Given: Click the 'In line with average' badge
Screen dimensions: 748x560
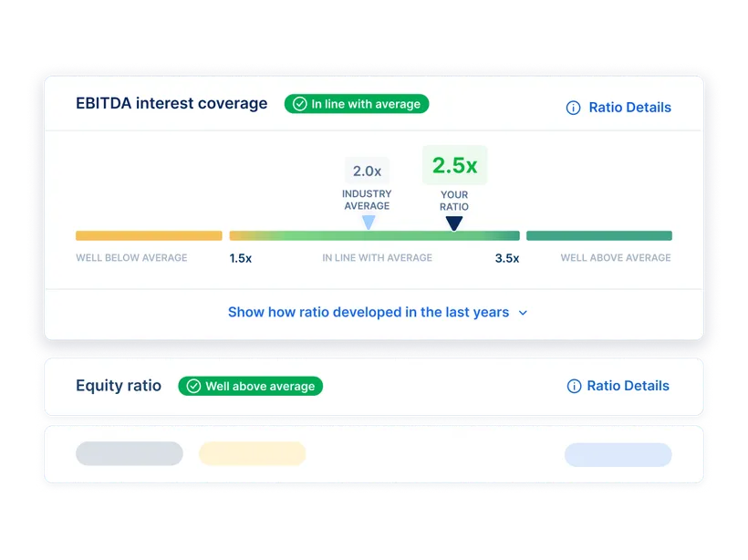Looking at the screenshot, I should [x=357, y=104].
